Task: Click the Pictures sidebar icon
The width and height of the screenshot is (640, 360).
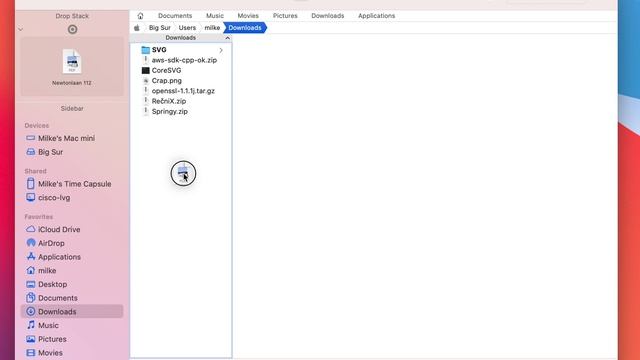Action: 31,339
